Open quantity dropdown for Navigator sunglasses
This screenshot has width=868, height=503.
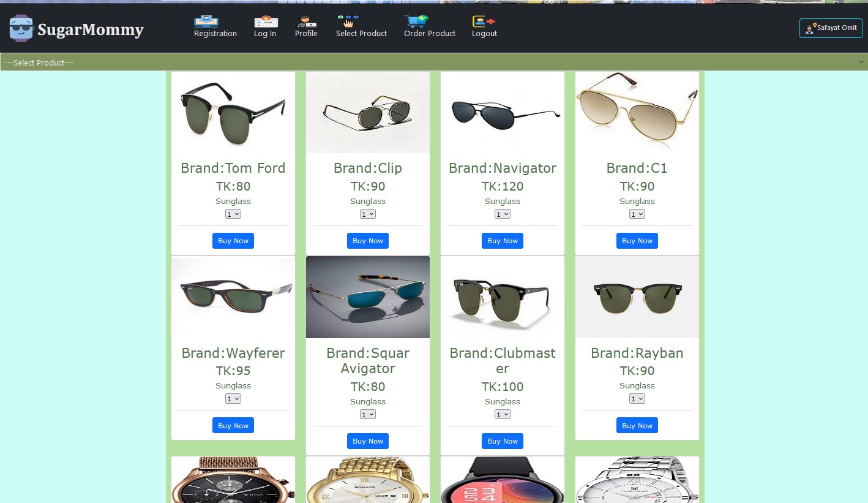point(503,214)
